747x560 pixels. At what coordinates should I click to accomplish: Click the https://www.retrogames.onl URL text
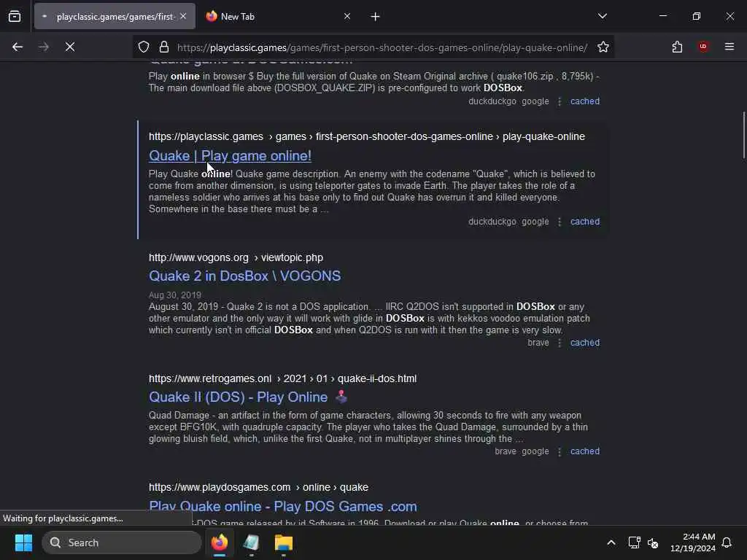pos(210,378)
